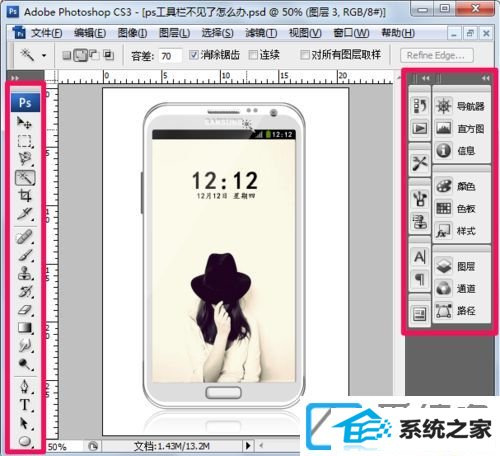Open the 选择(S) menu
The width and height of the screenshot is (500, 456).
(x=217, y=33)
